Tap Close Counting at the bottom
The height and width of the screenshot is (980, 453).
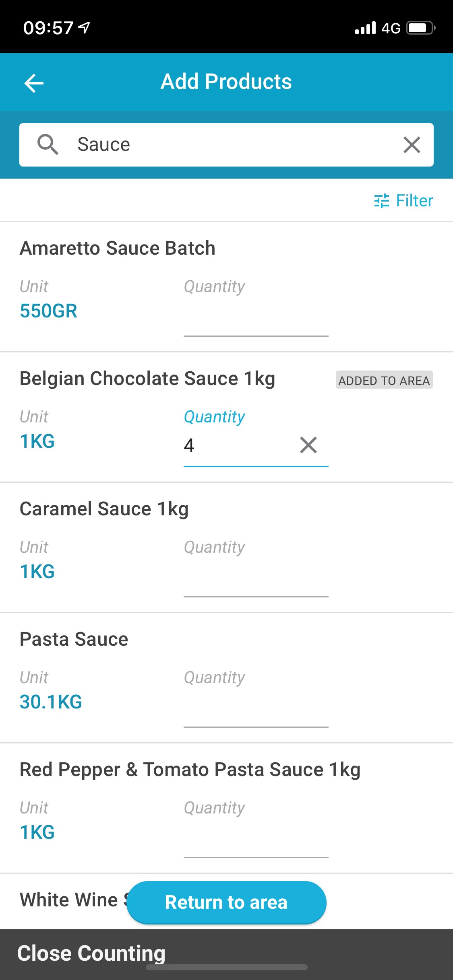tap(91, 953)
